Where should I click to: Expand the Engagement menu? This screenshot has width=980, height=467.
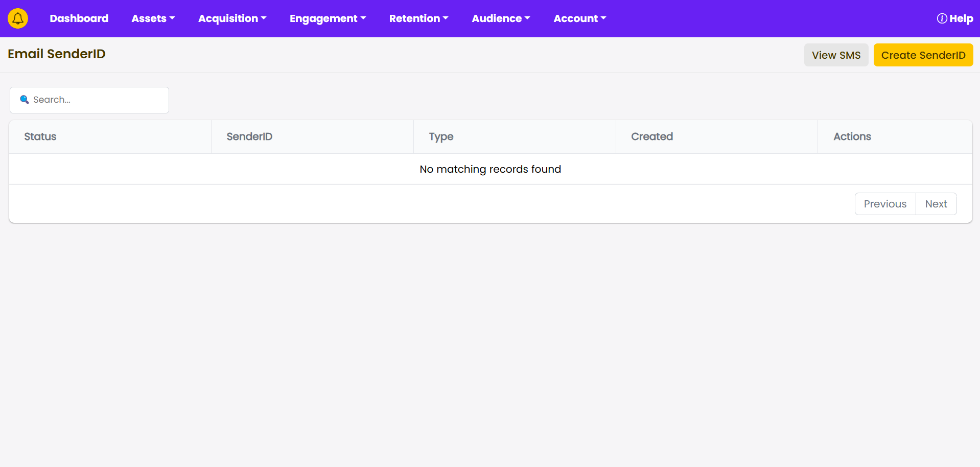click(x=328, y=18)
